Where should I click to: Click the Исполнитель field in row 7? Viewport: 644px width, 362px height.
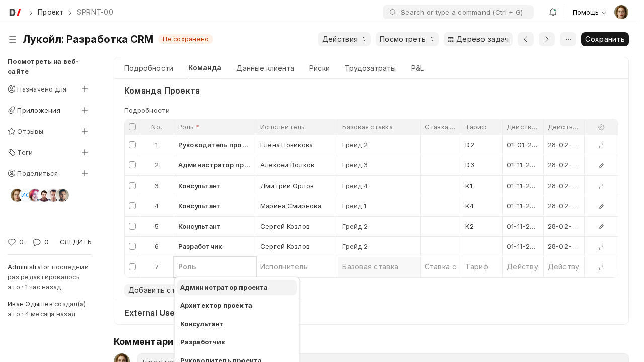click(x=297, y=267)
